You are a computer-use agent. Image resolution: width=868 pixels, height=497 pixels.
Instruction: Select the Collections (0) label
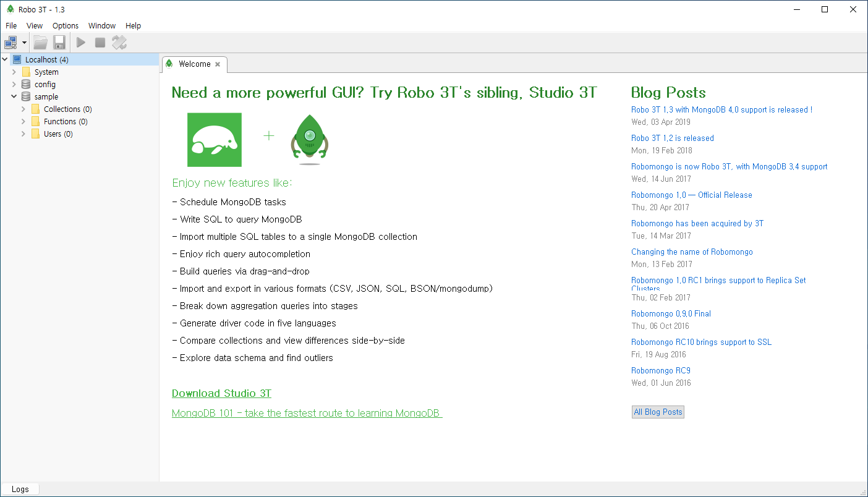click(68, 109)
